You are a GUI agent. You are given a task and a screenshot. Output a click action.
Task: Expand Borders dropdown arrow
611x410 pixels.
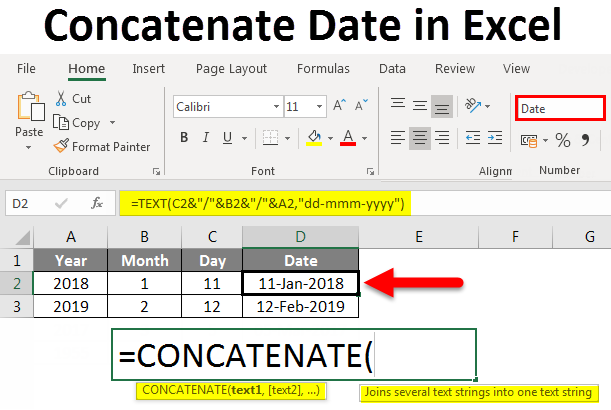[x=288, y=138]
